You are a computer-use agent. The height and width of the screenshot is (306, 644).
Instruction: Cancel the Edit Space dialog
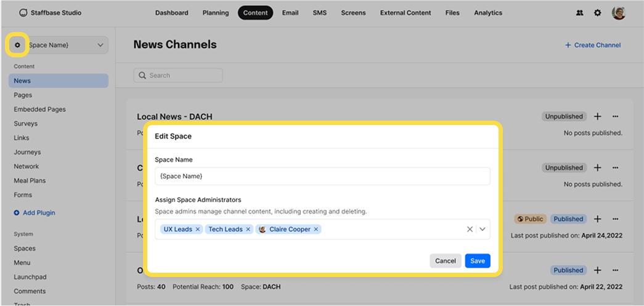445,261
